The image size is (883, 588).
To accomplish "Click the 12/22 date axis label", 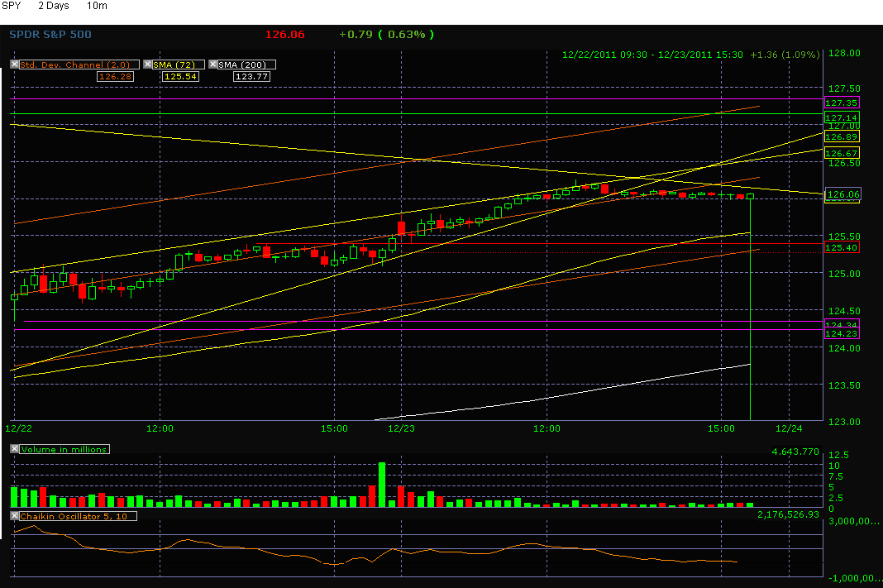I will [x=18, y=428].
